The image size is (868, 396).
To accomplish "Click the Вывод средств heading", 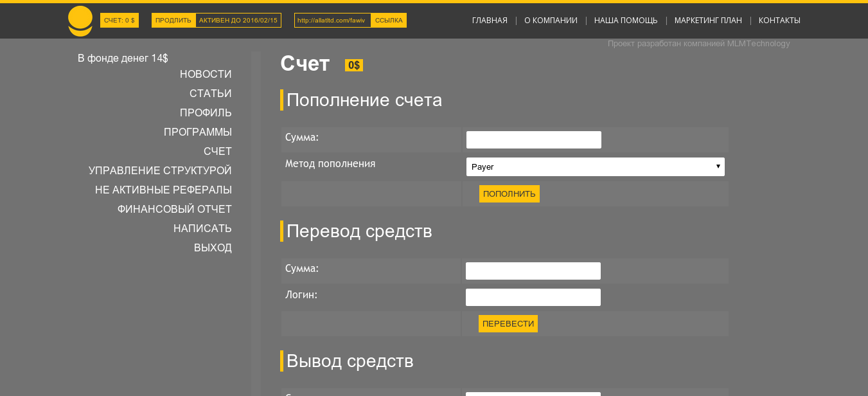I will [350, 361].
